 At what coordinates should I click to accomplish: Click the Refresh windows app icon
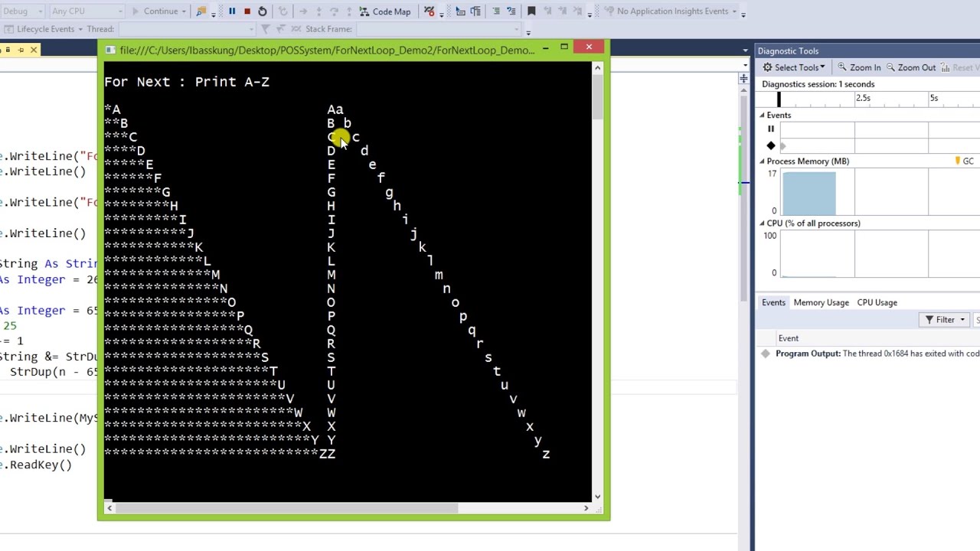coord(283,11)
